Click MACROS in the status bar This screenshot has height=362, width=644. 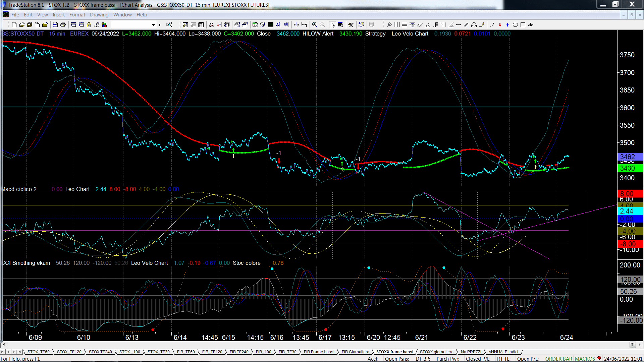point(585,359)
